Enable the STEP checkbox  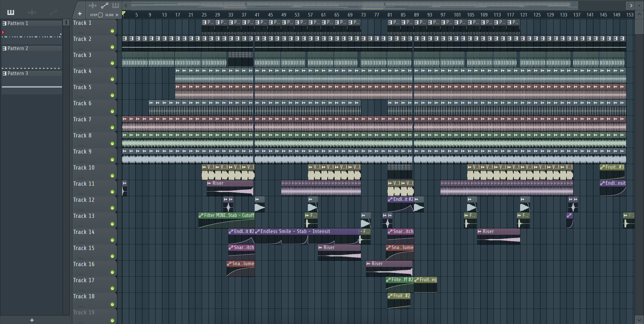point(100,15)
